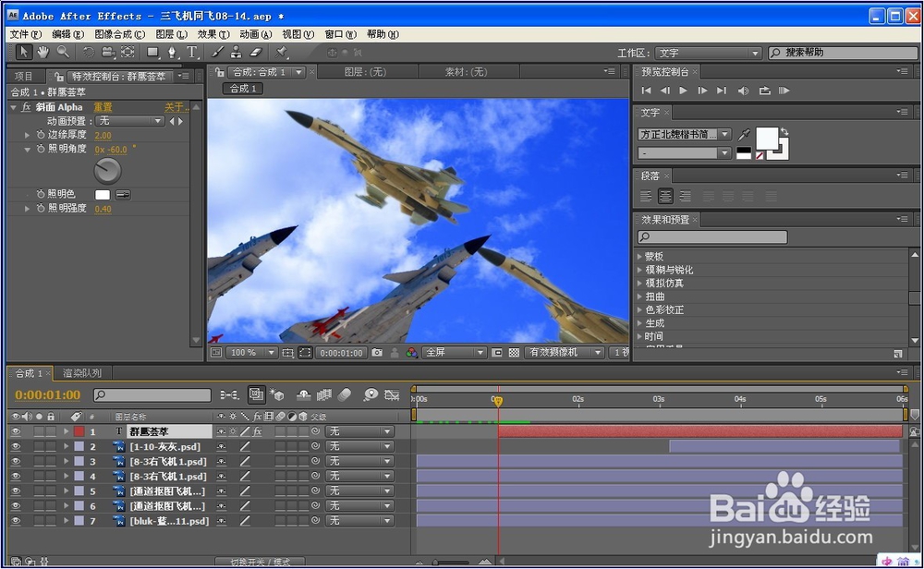
Task: Click the 0:00:01:00 current timecode in timeline
Action: pos(48,395)
